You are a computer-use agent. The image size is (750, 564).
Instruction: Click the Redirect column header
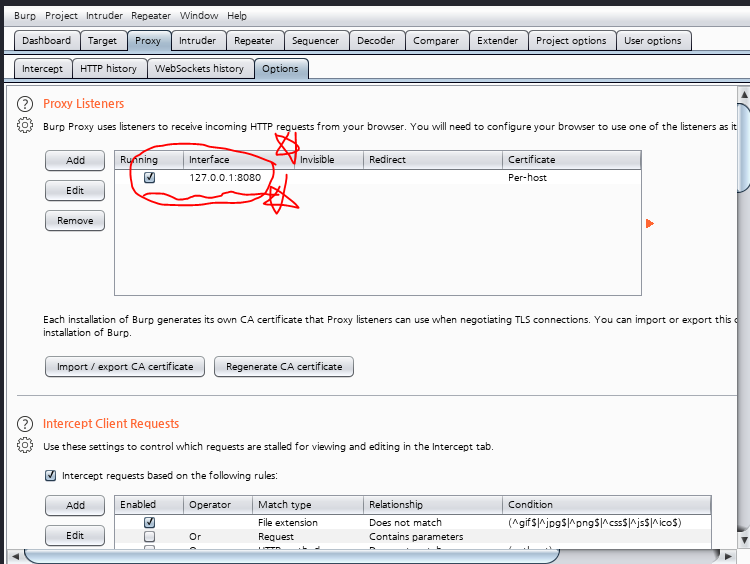[433, 160]
